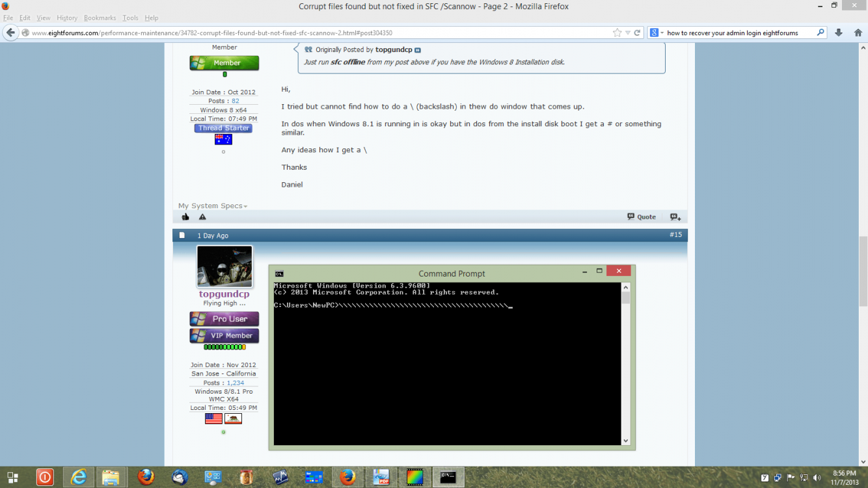Open the Google search engine dropdown
The width and height of the screenshot is (868, 488).
656,33
